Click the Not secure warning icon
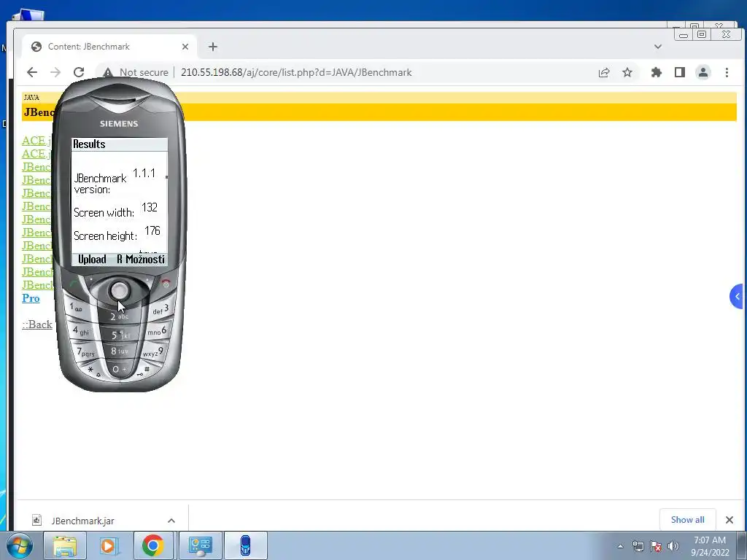Screen dimensions: 747x560 pyautogui.click(x=108, y=72)
